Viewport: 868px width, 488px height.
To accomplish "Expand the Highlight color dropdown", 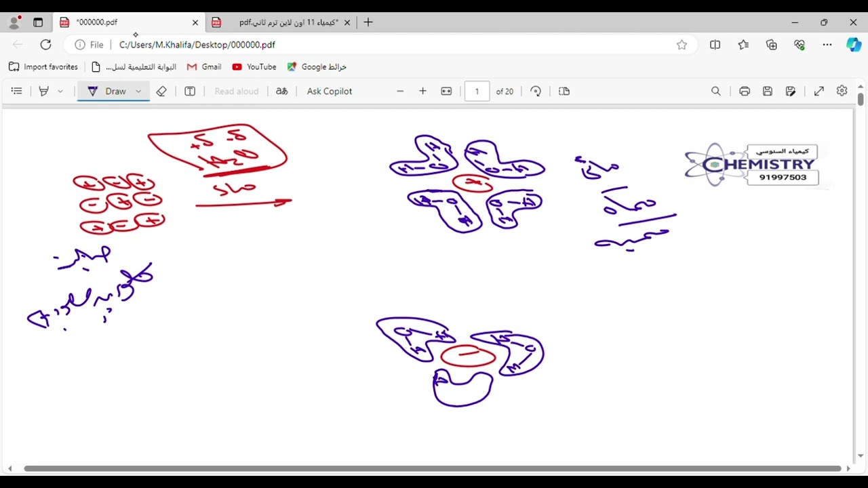I will tap(60, 91).
